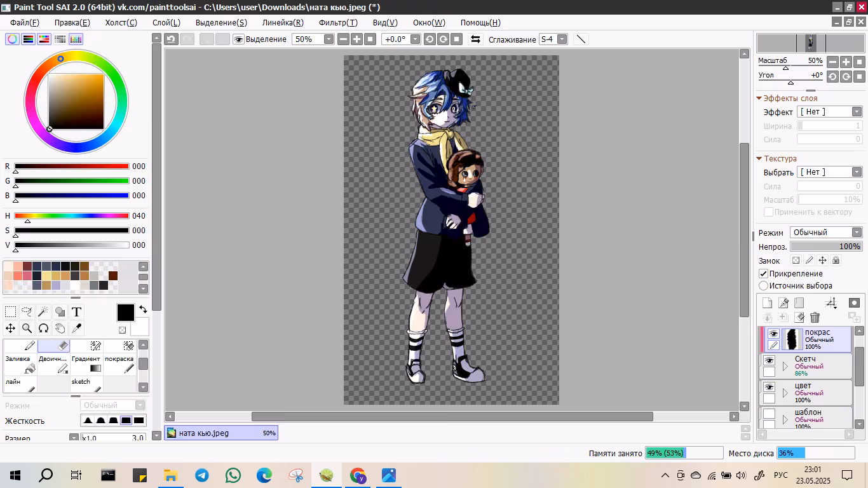Hide the цвет layer folder

click(769, 387)
